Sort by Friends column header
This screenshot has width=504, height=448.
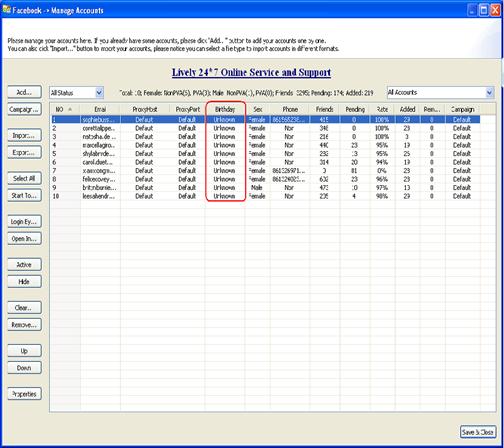pos(325,109)
